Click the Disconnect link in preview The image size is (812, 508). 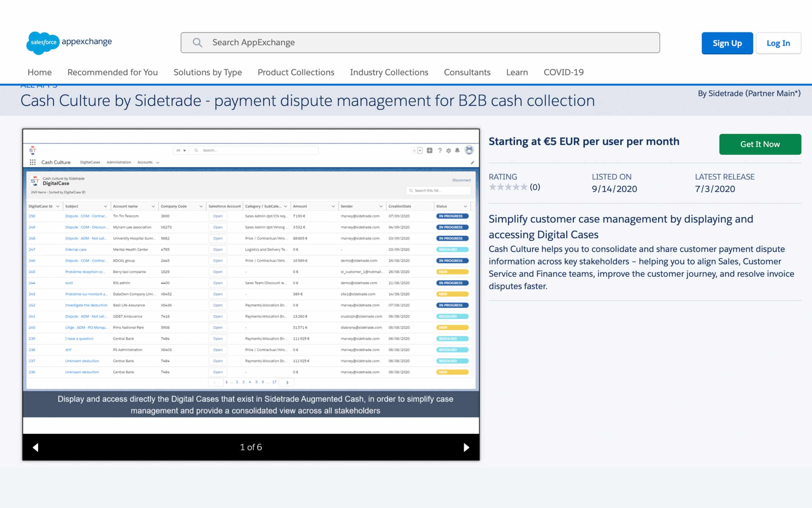(x=462, y=180)
